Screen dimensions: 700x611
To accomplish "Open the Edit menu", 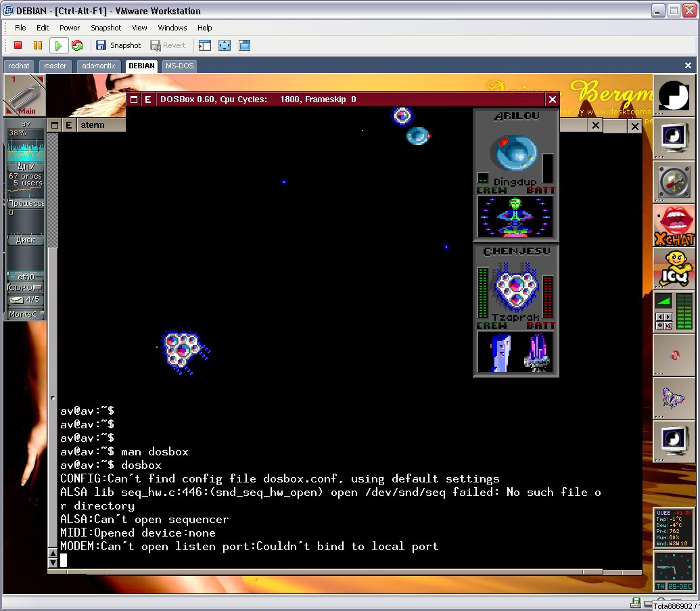I will click(43, 28).
